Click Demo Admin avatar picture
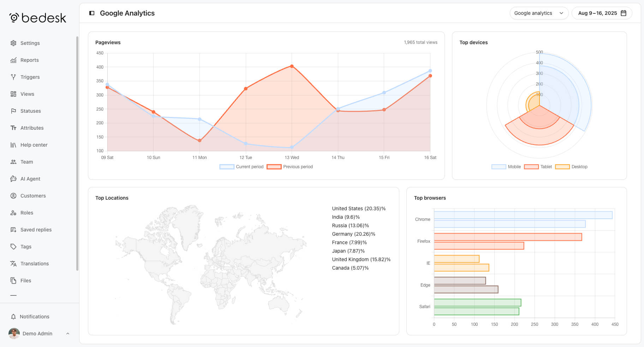This screenshot has height=347, width=644. click(x=14, y=334)
